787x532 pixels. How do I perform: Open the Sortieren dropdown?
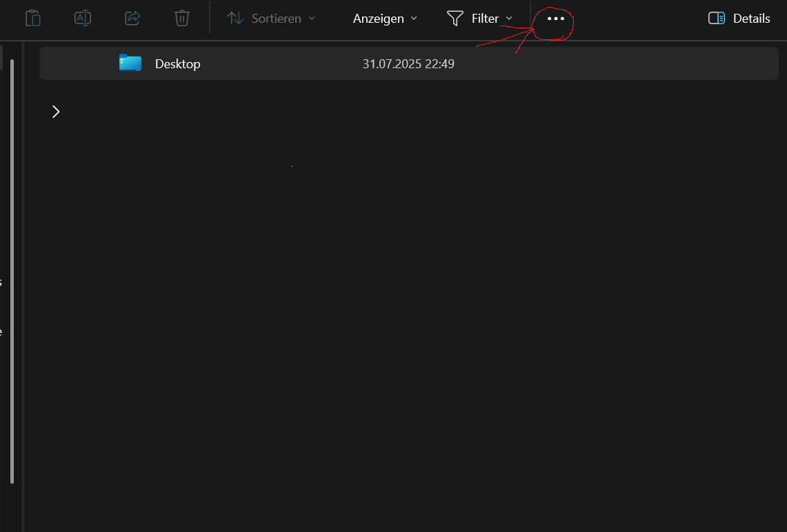click(271, 19)
